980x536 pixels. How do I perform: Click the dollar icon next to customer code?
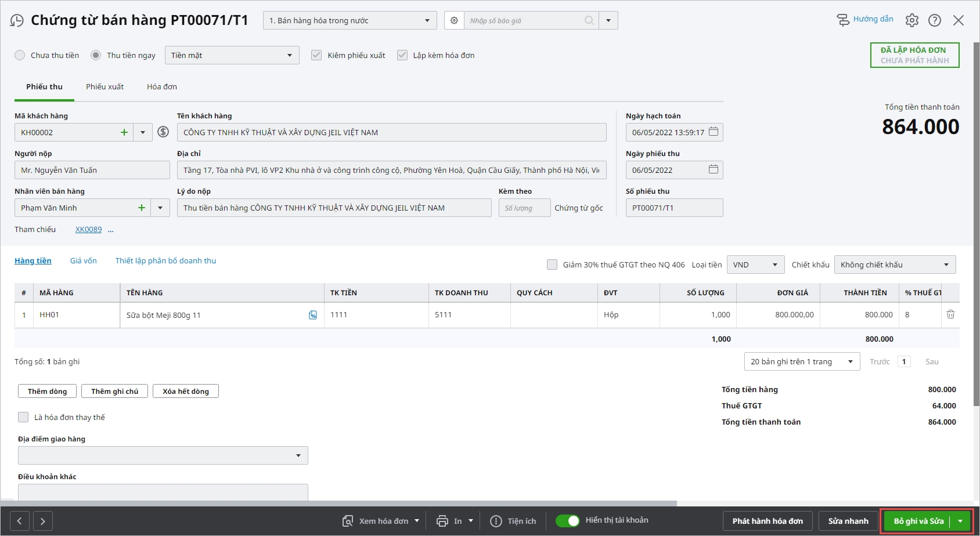point(163,132)
